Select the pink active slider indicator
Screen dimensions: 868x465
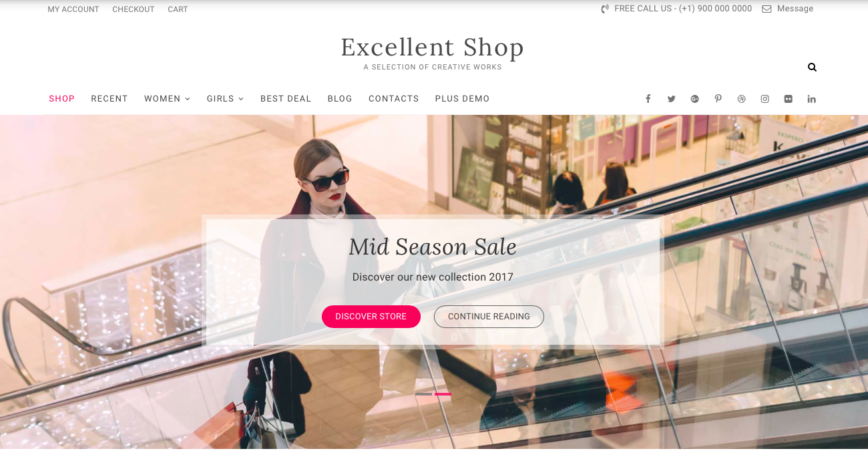443,394
